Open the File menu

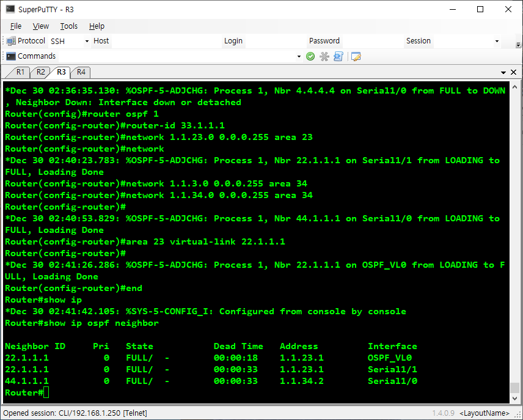tap(16, 26)
